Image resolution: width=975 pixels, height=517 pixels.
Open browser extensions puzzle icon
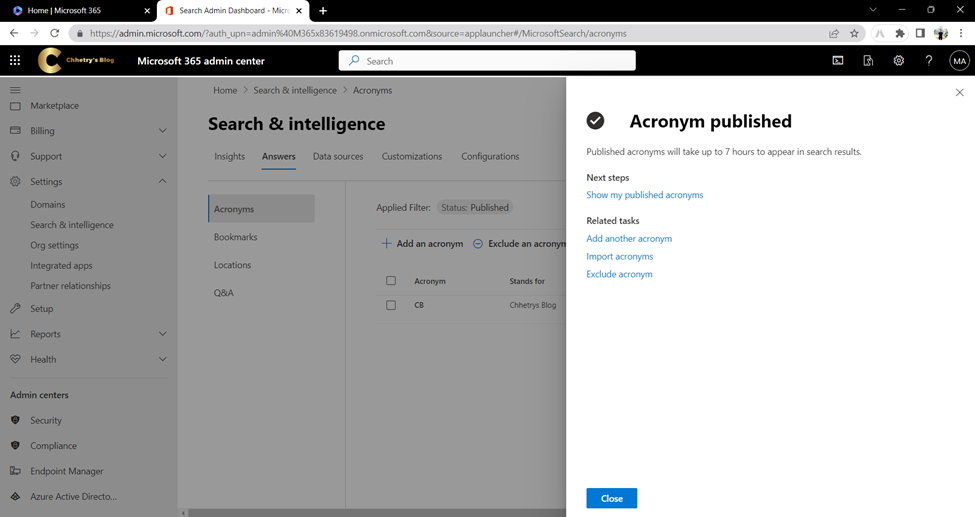point(900,34)
